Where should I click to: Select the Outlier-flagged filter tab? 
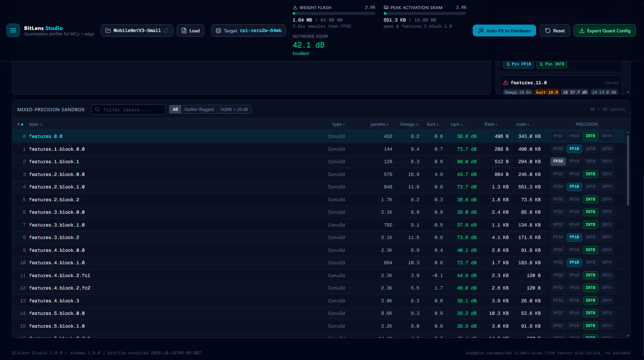(199, 110)
